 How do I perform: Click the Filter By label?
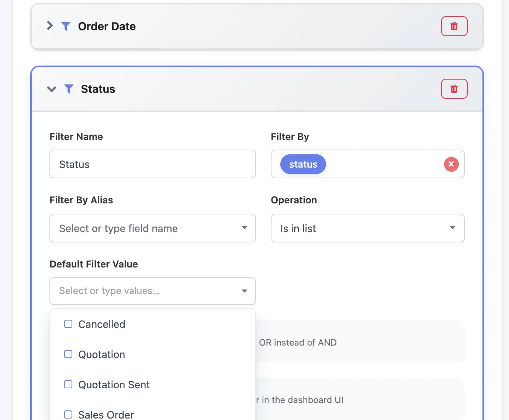[x=290, y=137]
